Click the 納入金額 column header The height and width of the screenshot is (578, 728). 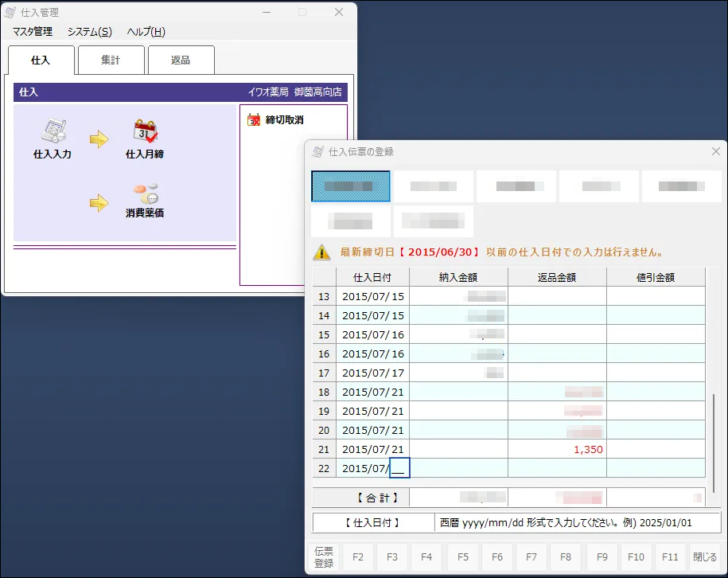[458, 277]
